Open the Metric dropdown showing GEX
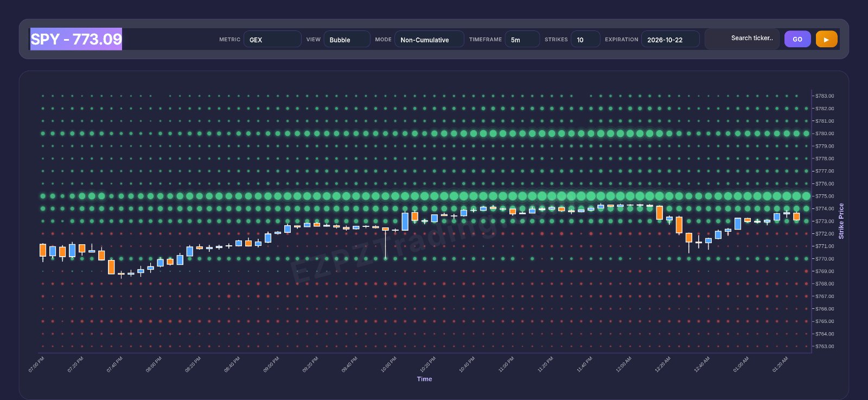This screenshot has width=868, height=400. tap(272, 39)
